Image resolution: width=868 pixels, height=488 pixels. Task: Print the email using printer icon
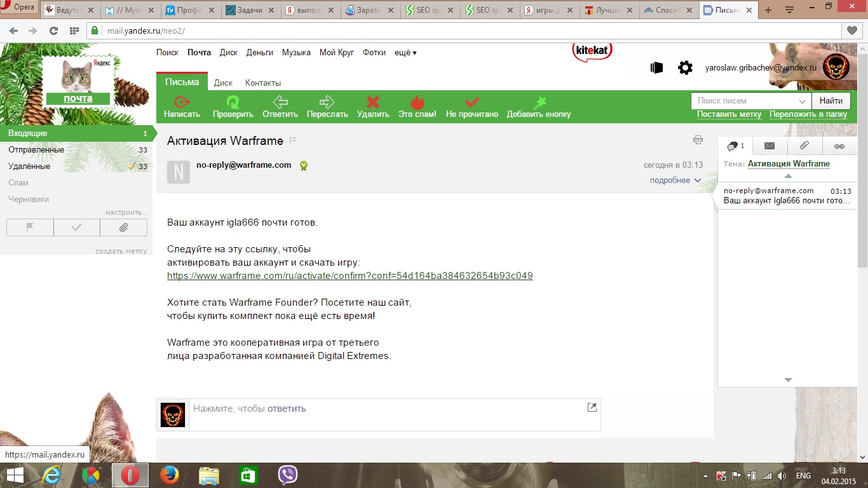pos(698,140)
